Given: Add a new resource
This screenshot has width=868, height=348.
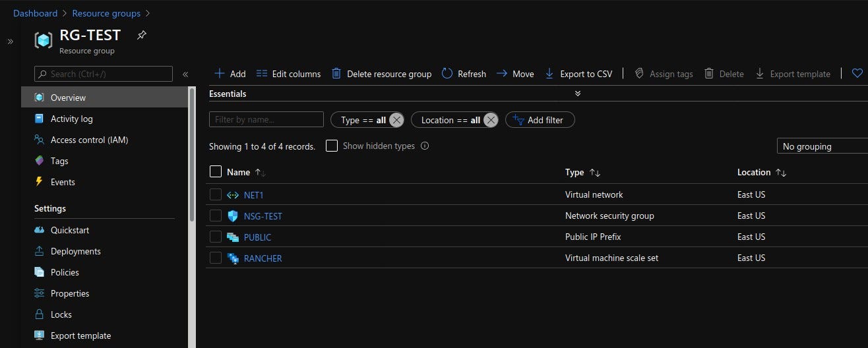Looking at the screenshot, I should pos(230,74).
